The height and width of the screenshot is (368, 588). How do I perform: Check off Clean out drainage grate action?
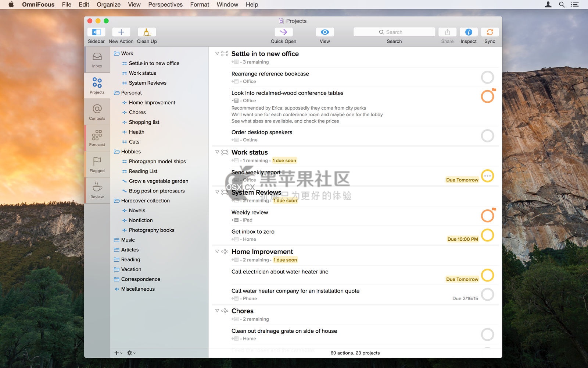click(x=487, y=335)
